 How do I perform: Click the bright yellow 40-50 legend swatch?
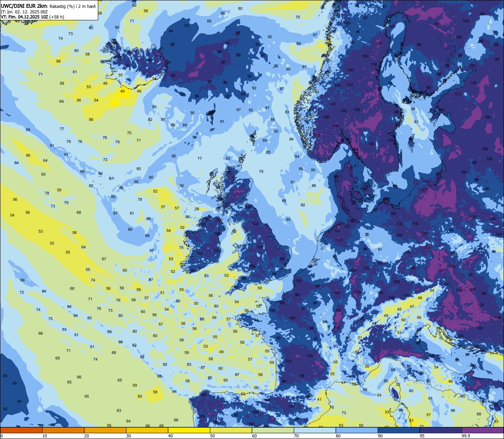[189, 430]
